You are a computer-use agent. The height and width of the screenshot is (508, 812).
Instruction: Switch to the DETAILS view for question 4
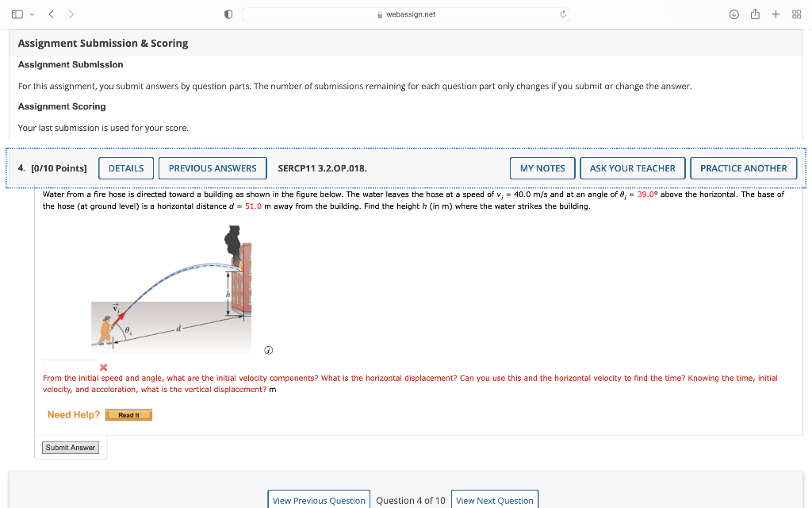[125, 168]
